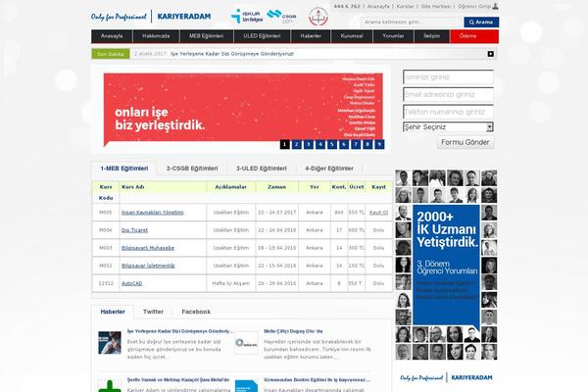
Task: Switch to the 1-MEB Eğitimleri tab
Action: 124,169
